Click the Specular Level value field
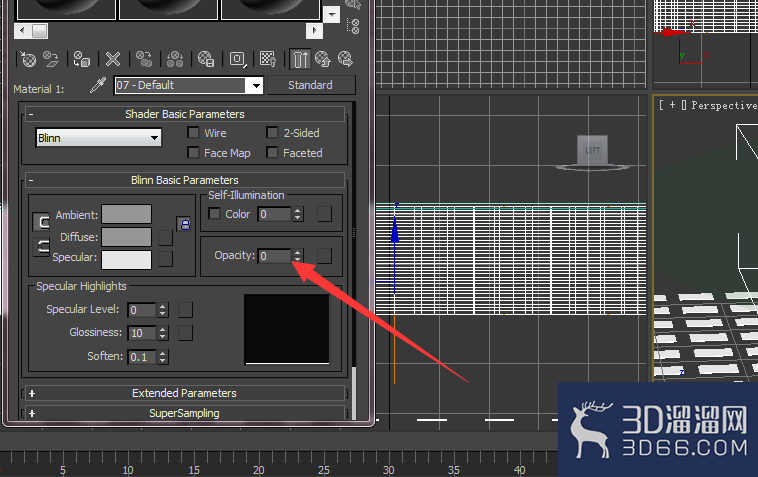This screenshot has height=477, width=758. point(142,310)
